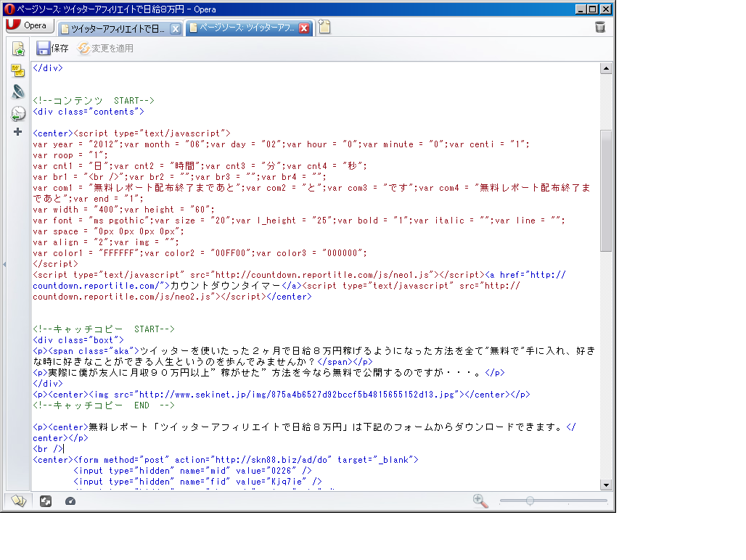Click the カウントダウンタイマー text in source
Viewport: 746px width, 560px height.
tap(226, 286)
